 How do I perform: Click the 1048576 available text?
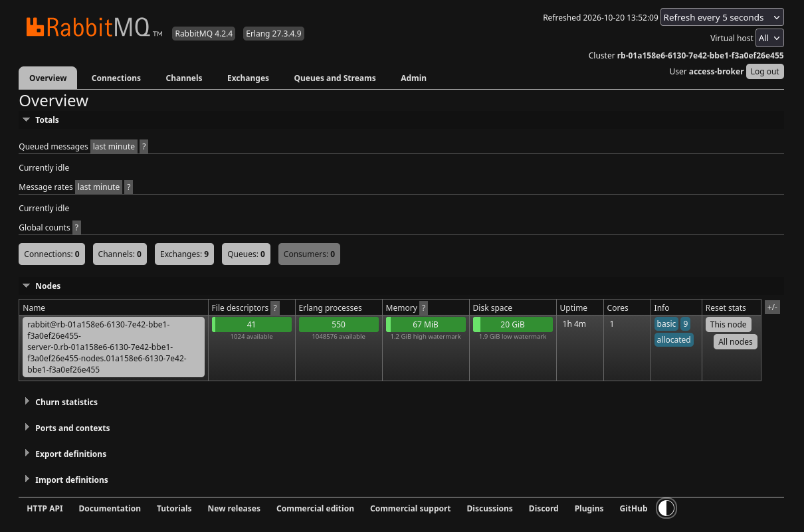pyautogui.click(x=339, y=337)
